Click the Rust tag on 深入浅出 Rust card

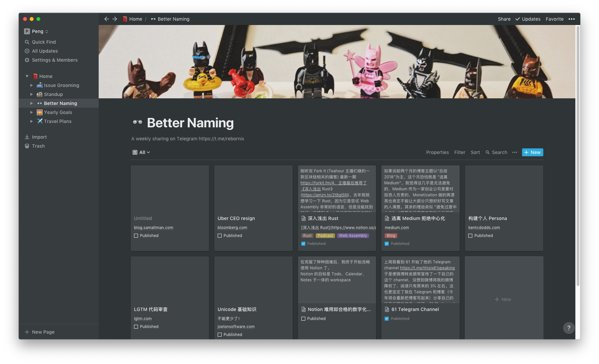[307, 236]
